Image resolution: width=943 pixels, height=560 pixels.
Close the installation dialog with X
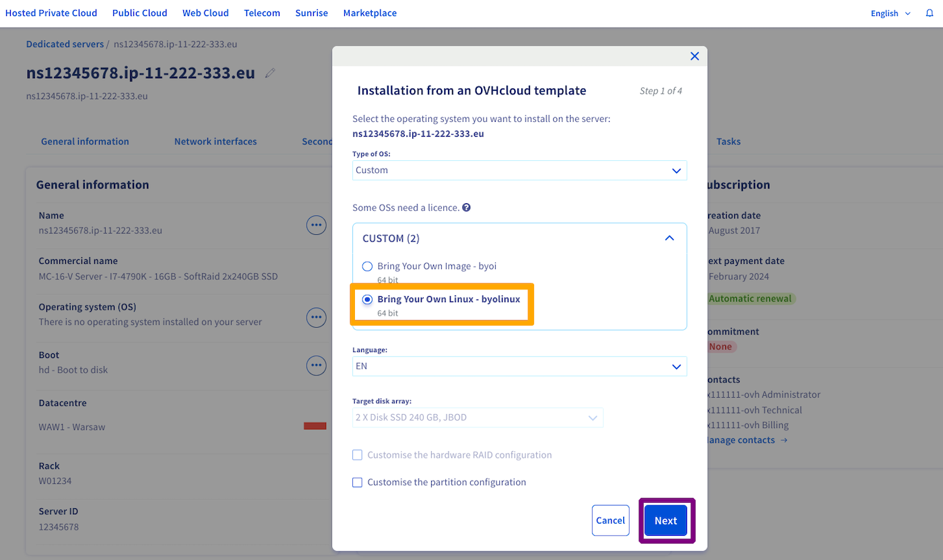[694, 57]
